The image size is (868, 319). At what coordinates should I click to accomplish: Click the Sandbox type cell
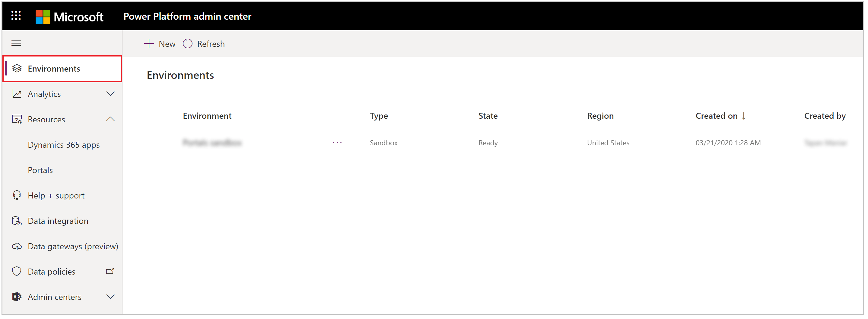click(383, 143)
